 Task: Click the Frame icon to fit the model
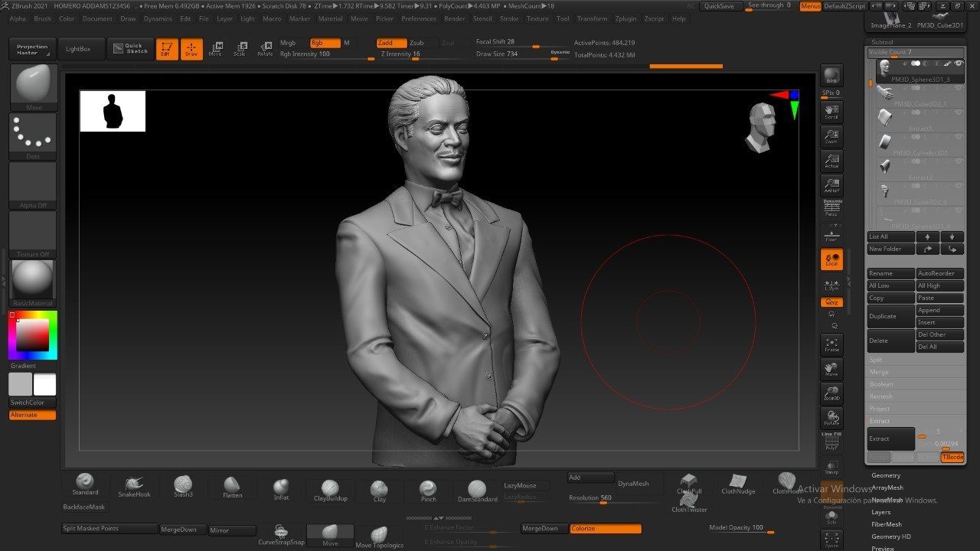coord(831,344)
